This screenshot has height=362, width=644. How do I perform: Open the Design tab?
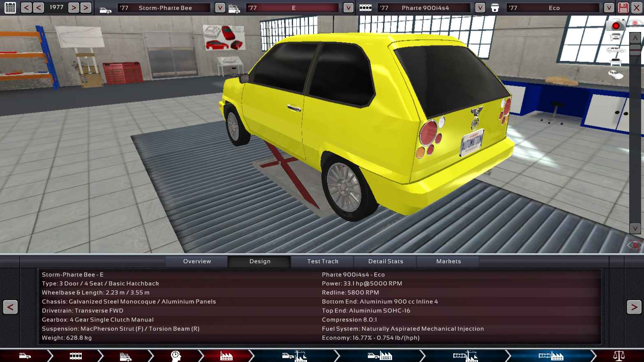[260, 261]
